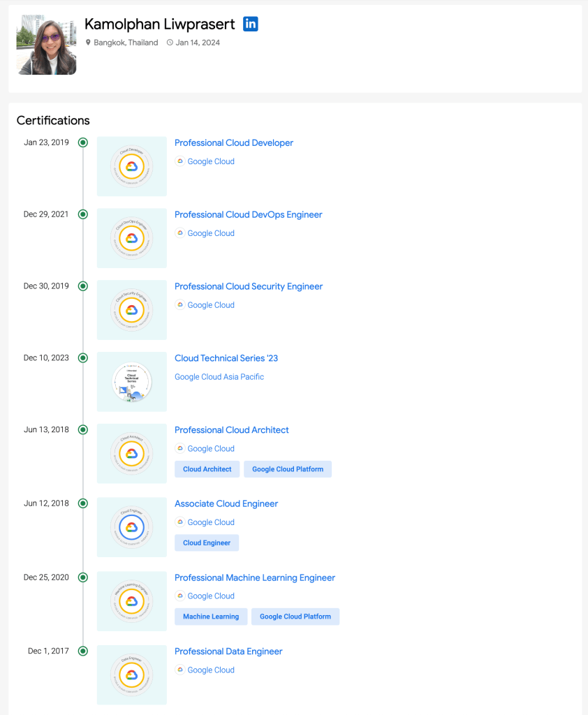Open the Professional Cloud Developer certification link

click(x=234, y=143)
